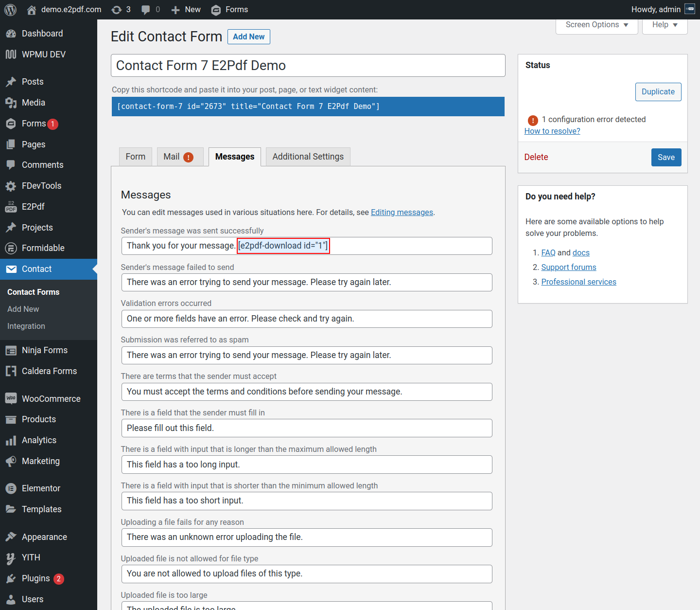Click the WooCommerce sidebar icon

(x=11, y=398)
